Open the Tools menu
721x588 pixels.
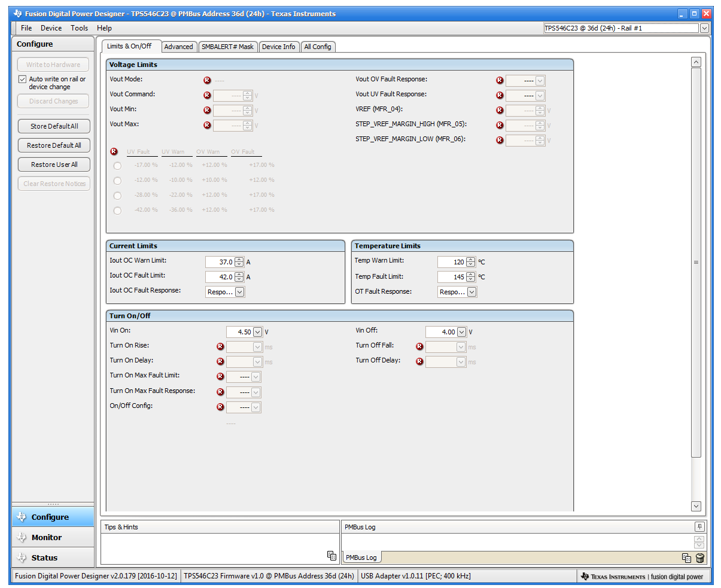tap(79, 28)
